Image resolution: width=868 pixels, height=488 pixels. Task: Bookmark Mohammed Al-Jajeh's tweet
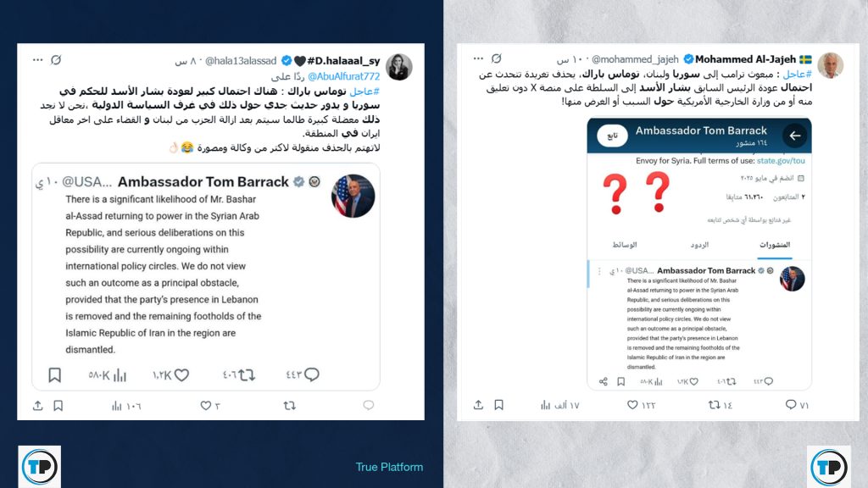(x=498, y=405)
